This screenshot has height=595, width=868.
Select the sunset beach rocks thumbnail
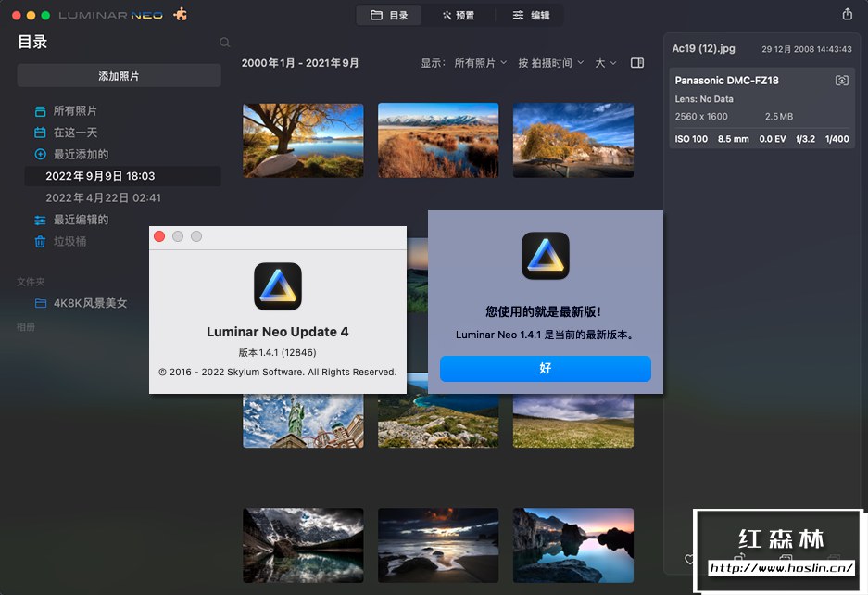click(438, 545)
